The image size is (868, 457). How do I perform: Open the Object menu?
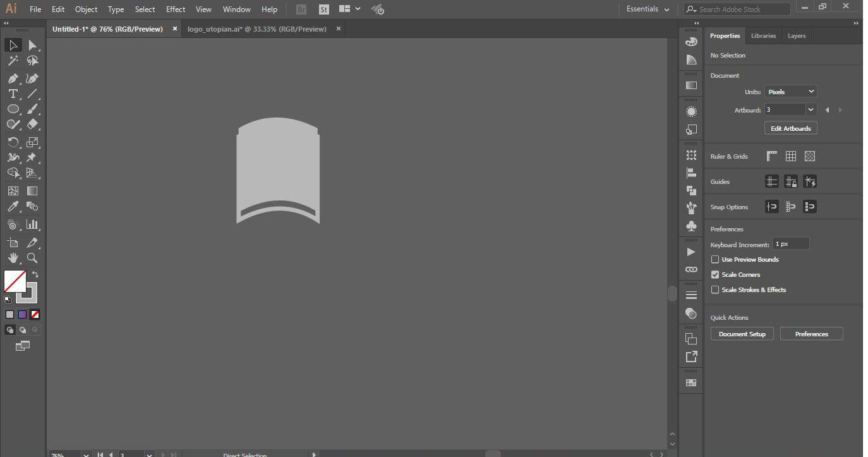[x=86, y=9]
